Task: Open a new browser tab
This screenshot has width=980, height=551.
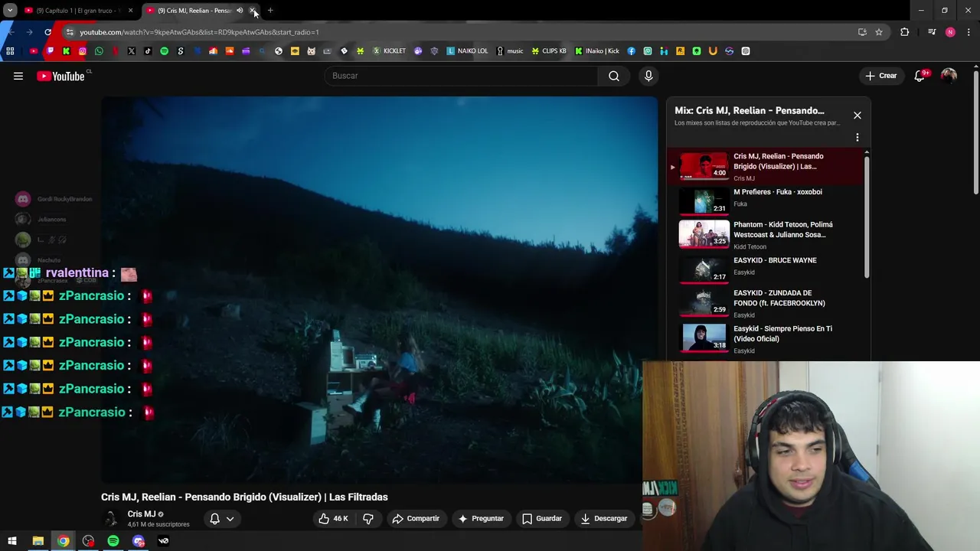Action: click(270, 11)
